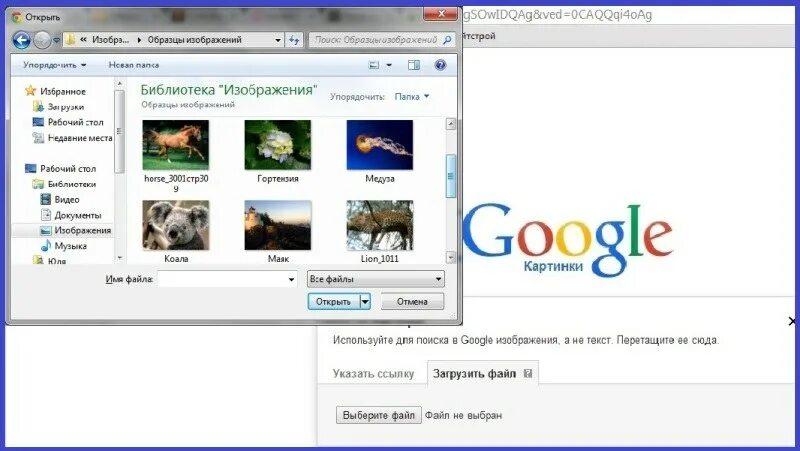
Task: Click the Google Картинки logo
Action: click(x=568, y=241)
